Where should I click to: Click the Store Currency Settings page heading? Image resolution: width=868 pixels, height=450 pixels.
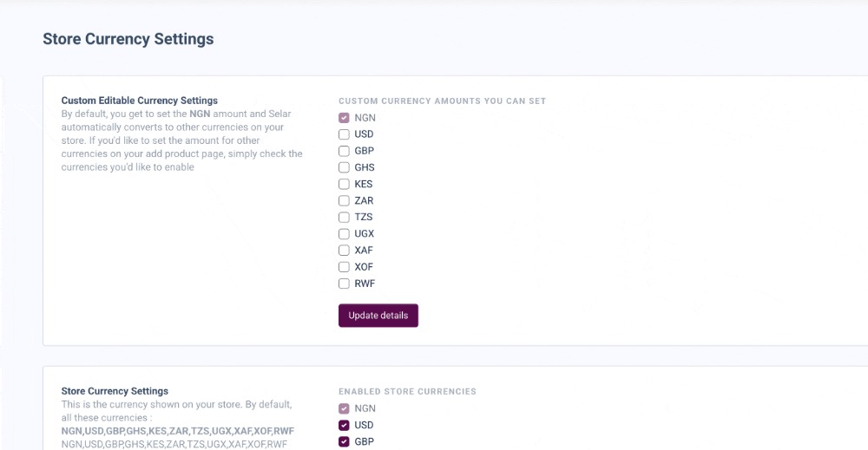pos(128,39)
